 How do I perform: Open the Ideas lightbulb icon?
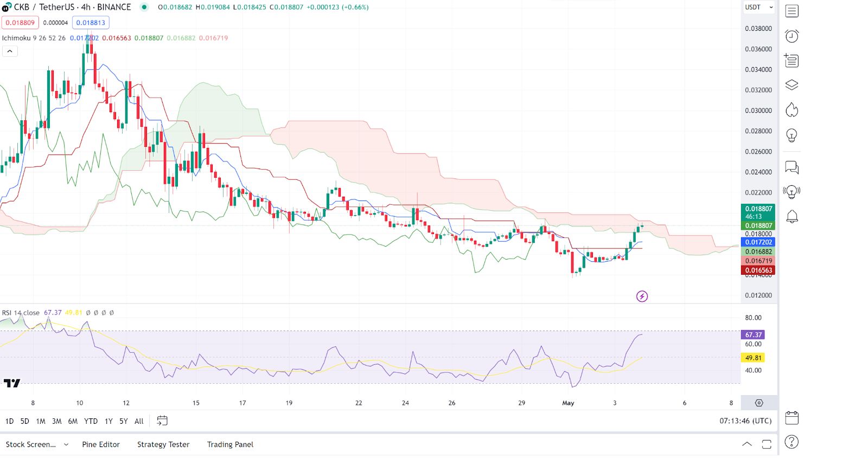pos(792,135)
